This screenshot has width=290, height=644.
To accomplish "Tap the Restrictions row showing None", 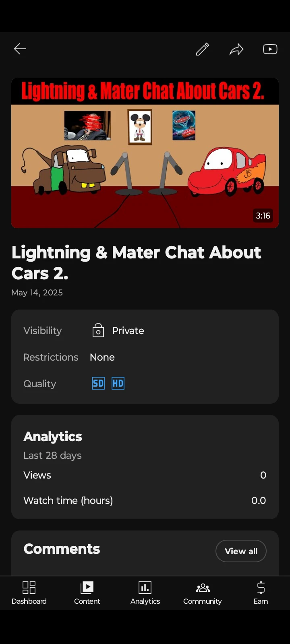I will 145,357.
